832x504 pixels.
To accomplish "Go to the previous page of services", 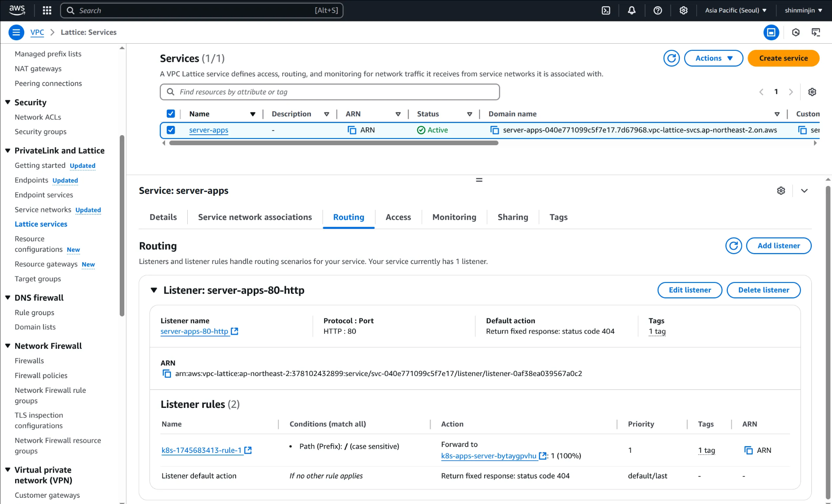I will pos(761,92).
